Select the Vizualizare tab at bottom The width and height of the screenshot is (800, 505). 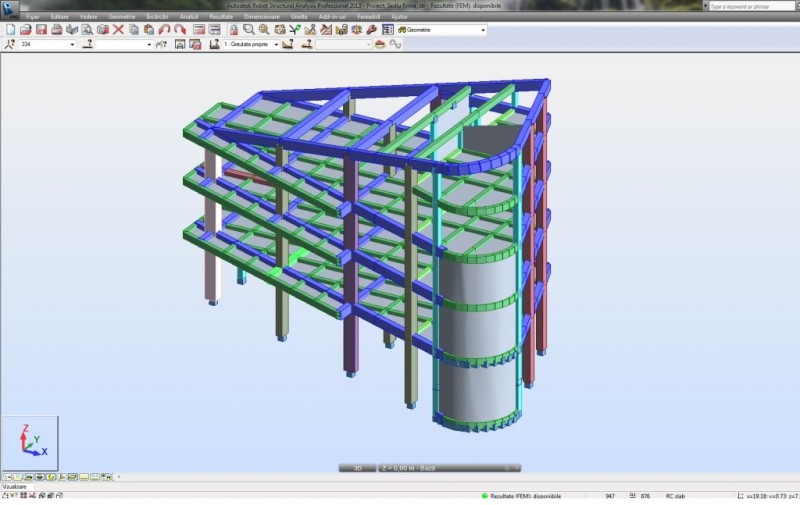15,486
